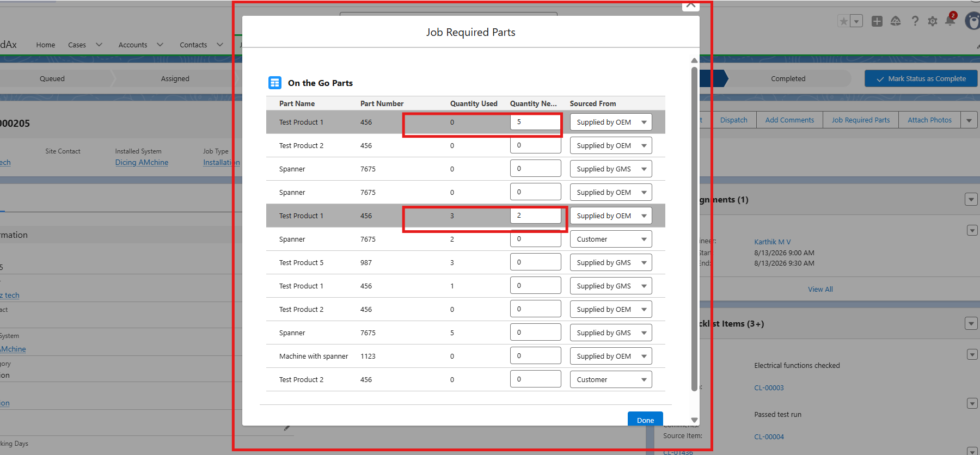Expand the Accounts navigation menu chevron
Viewport: 980px width, 455px height.
[160, 45]
